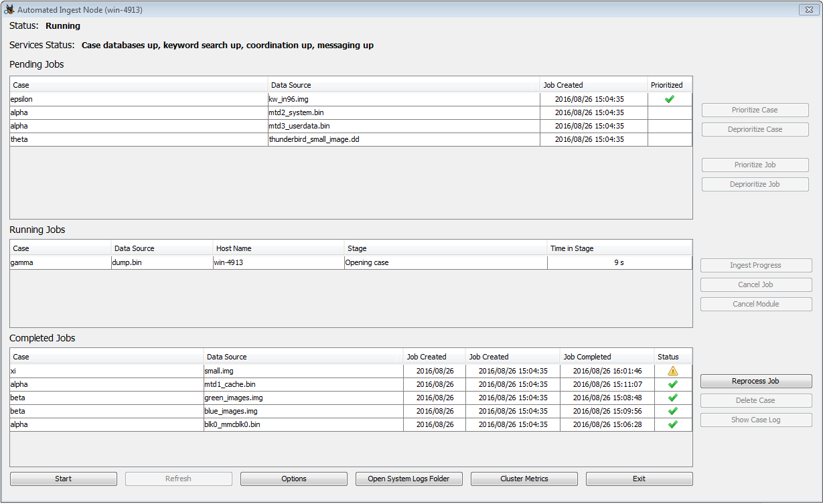Sort running jobs by Time in Stage

click(x=619, y=248)
